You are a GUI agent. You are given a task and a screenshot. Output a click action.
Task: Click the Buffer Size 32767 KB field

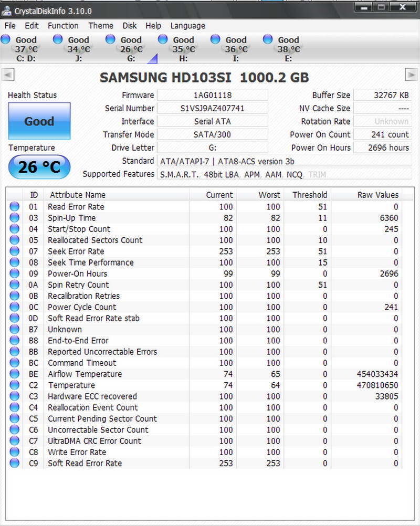(383, 95)
